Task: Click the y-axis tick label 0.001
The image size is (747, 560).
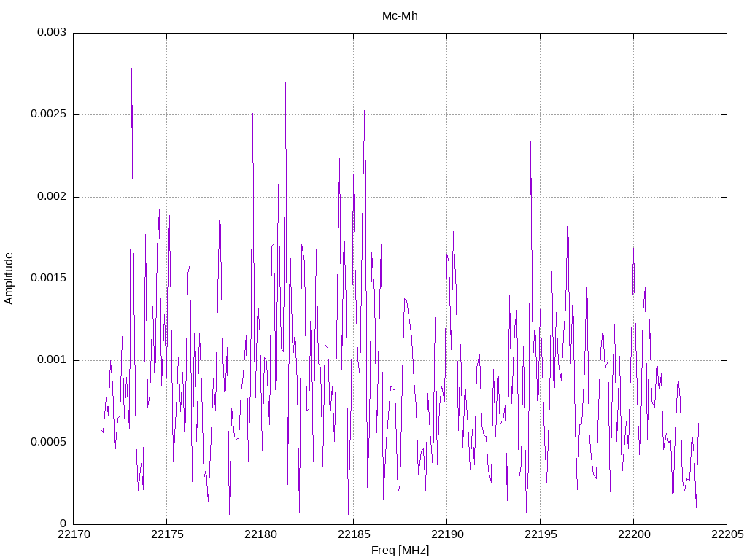Action: pyautogui.click(x=52, y=360)
